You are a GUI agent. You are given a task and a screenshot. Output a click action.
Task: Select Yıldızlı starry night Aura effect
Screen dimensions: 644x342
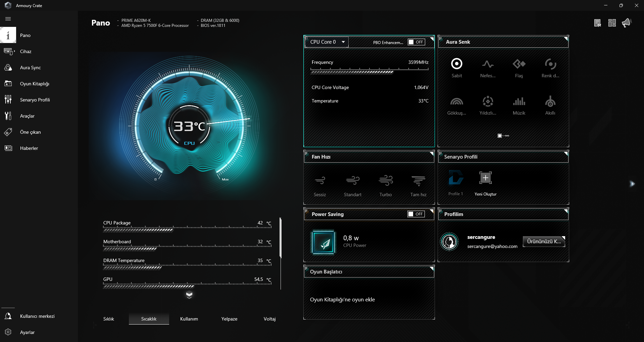click(x=488, y=105)
